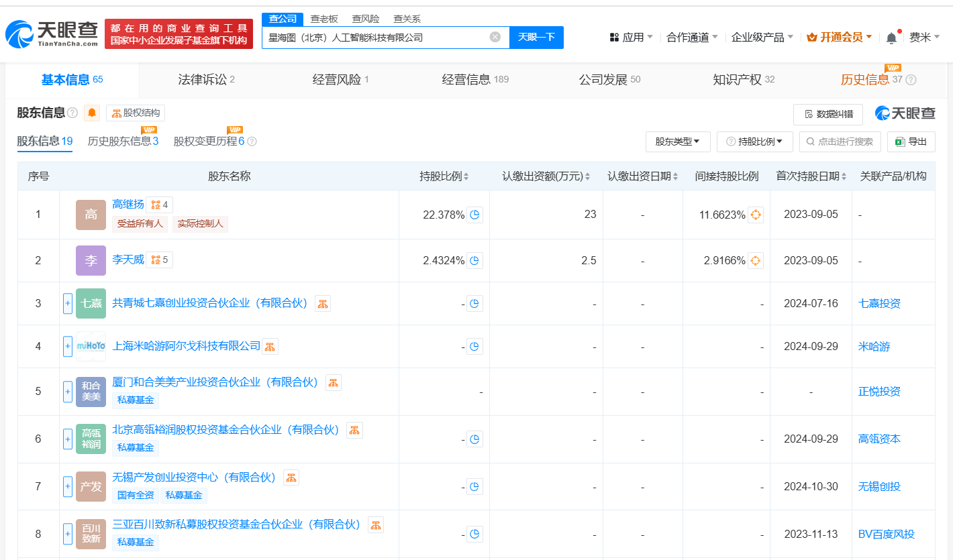The height and width of the screenshot is (560, 953).
Task: Select the 查老板 search mode tab
Action: click(x=323, y=19)
